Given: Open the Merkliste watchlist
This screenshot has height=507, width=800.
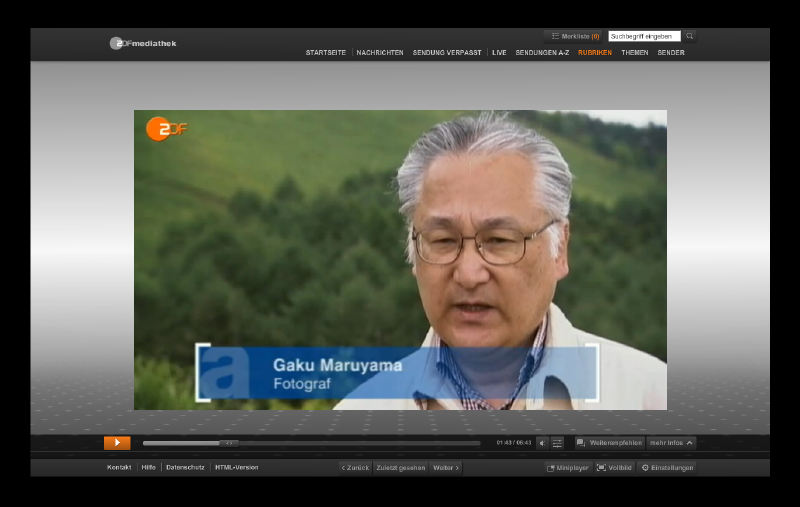Looking at the screenshot, I should coord(576,36).
